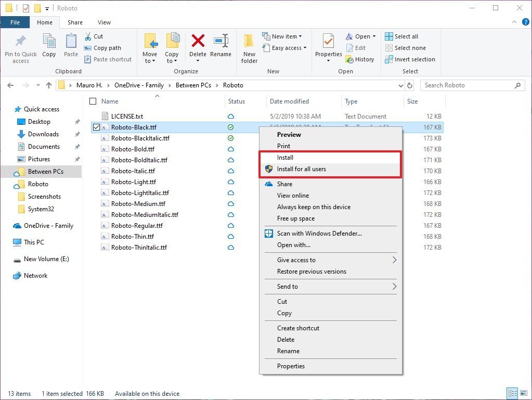Open the New item dropdown arrow
Viewport: 532px width, 400px height.
300,35
